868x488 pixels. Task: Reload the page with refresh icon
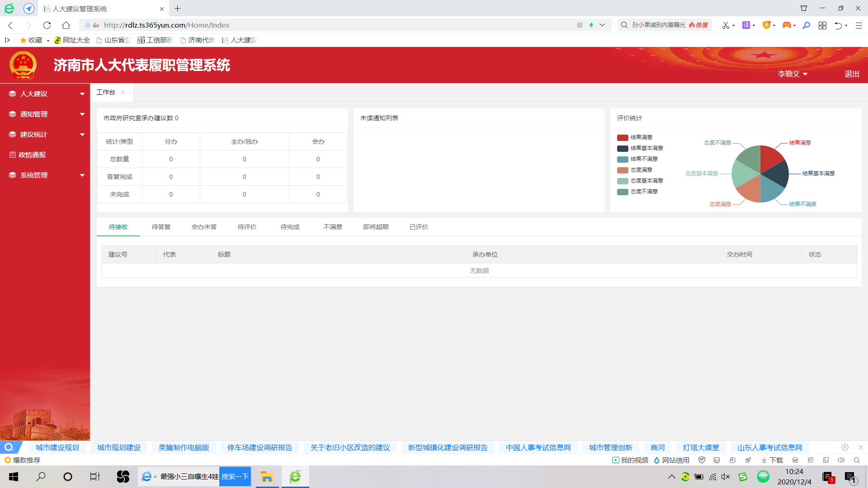click(x=47, y=25)
